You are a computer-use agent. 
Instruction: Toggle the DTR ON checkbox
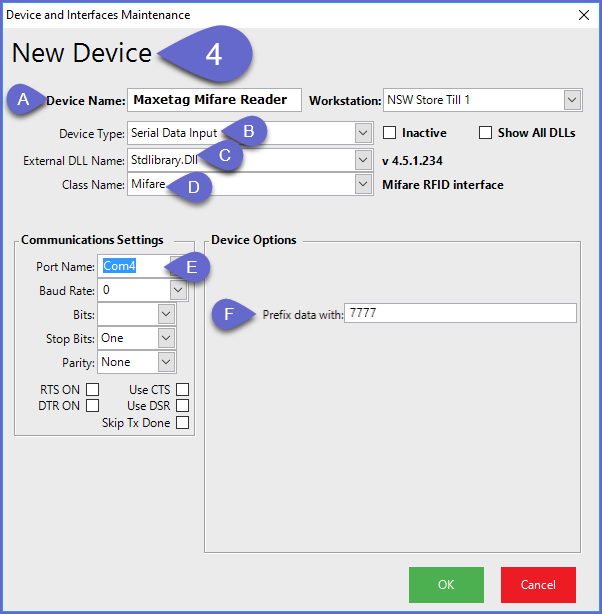pos(92,405)
